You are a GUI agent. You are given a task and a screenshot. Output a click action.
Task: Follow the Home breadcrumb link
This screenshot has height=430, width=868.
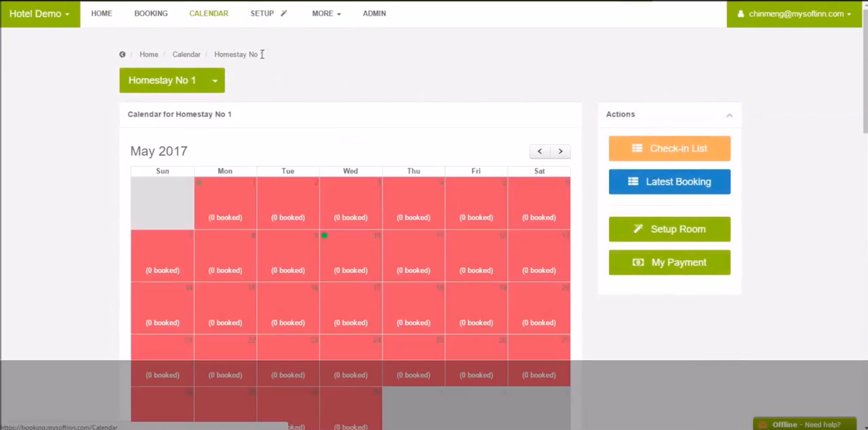click(x=149, y=54)
